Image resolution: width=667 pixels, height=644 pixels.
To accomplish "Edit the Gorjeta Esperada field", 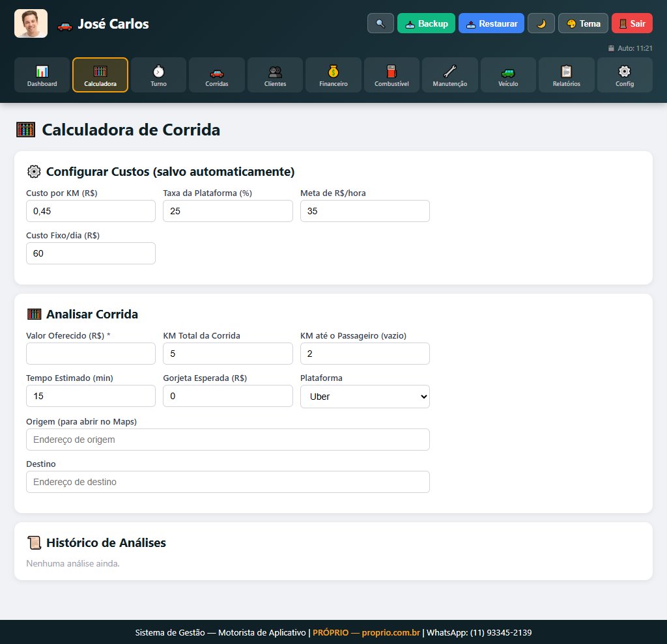I will (x=228, y=396).
